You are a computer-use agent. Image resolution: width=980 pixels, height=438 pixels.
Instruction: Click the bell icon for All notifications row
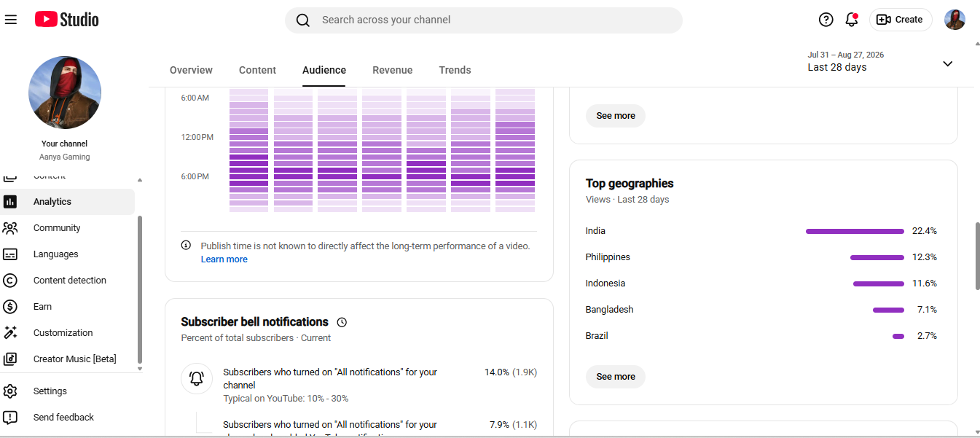click(197, 379)
